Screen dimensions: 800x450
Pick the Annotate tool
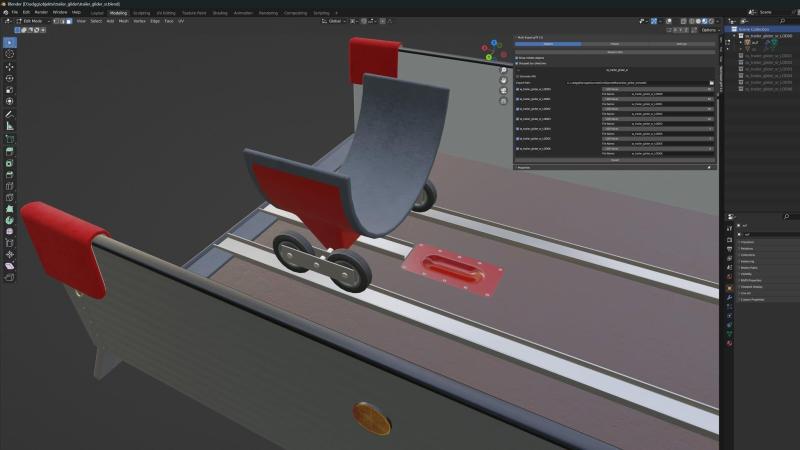pyautogui.click(x=10, y=115)
